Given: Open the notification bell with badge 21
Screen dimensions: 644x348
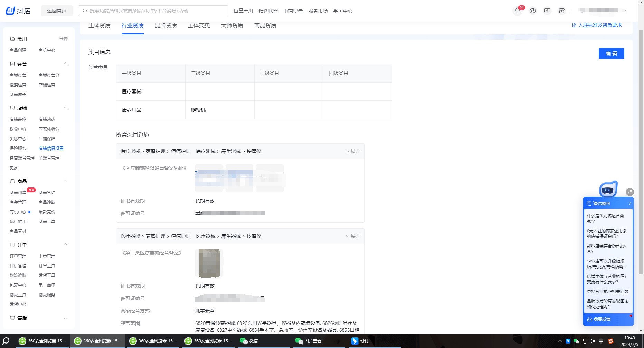Looking at the screenshot, I should [x=518, y=11].
